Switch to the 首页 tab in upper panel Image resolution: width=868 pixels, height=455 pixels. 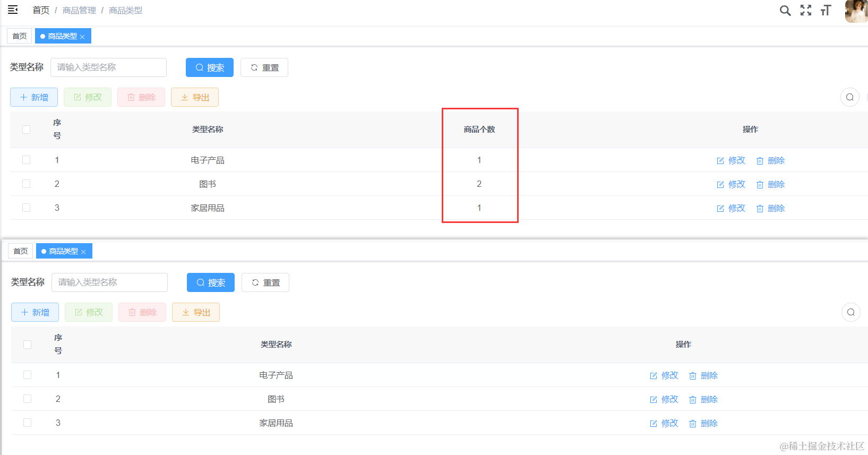[x=20, y=36]
